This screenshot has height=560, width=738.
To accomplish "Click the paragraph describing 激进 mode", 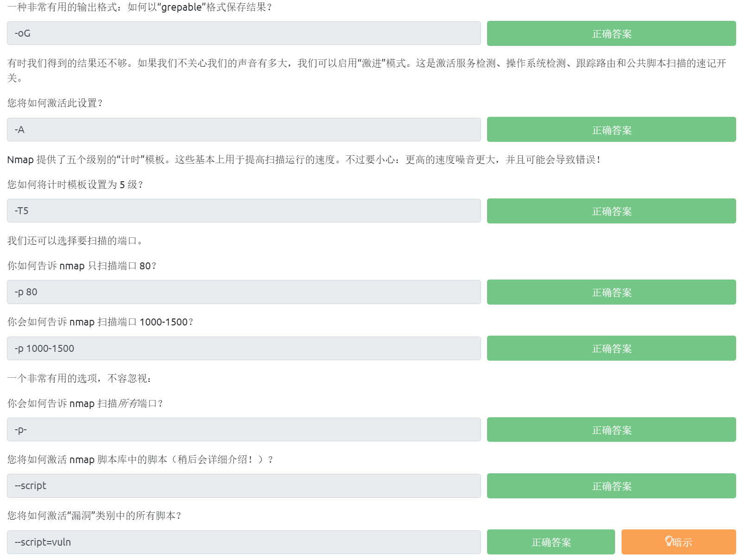I will tap(367, 70).
